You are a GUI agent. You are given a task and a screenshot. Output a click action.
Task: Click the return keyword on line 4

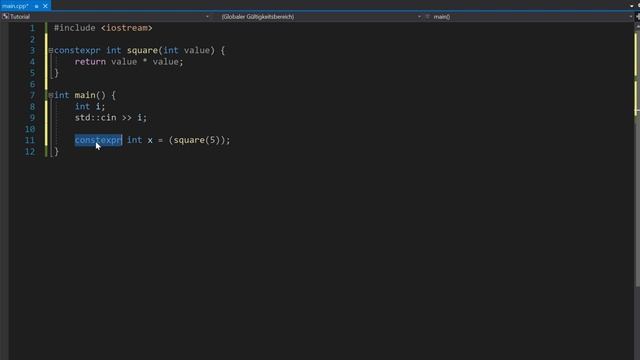point(90,62)
